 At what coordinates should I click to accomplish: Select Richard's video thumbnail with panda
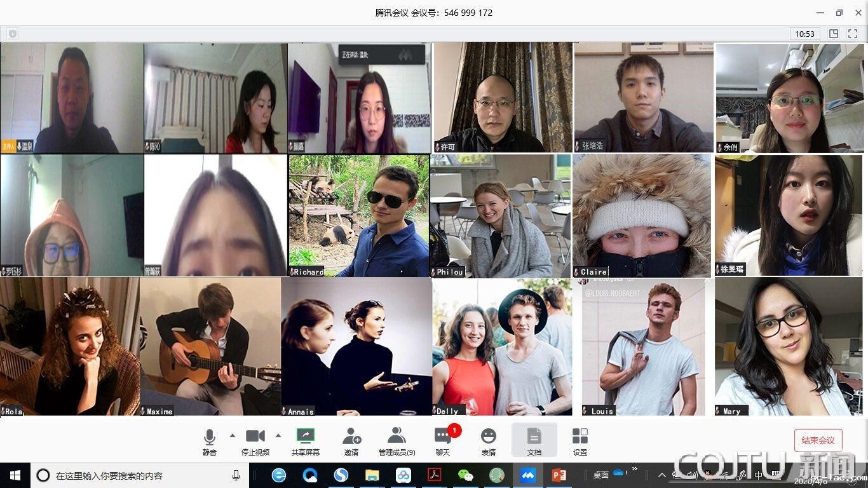(x=359, y=215)
